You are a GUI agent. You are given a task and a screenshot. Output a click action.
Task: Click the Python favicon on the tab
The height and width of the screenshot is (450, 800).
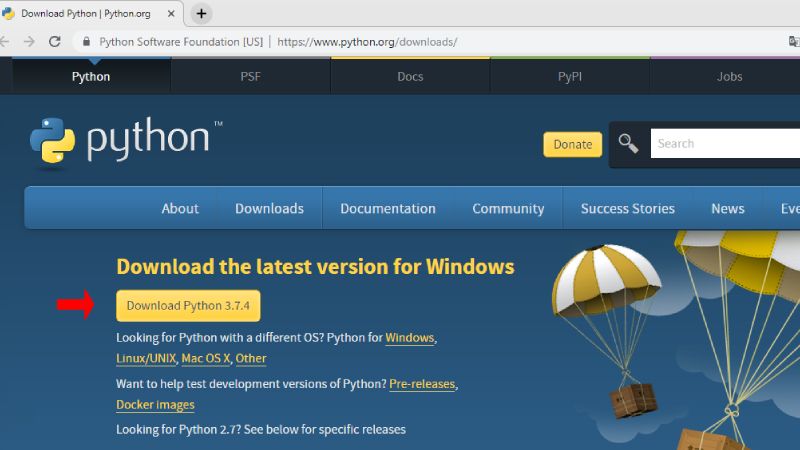tap(8, 13)
